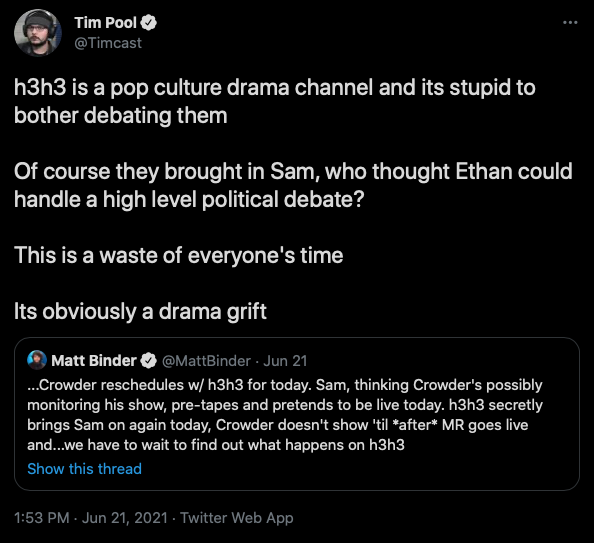Click the 'Of course they brought in Sam' paragraph
The width and height of the screenshot is (594, 543).
pos(293,185)
